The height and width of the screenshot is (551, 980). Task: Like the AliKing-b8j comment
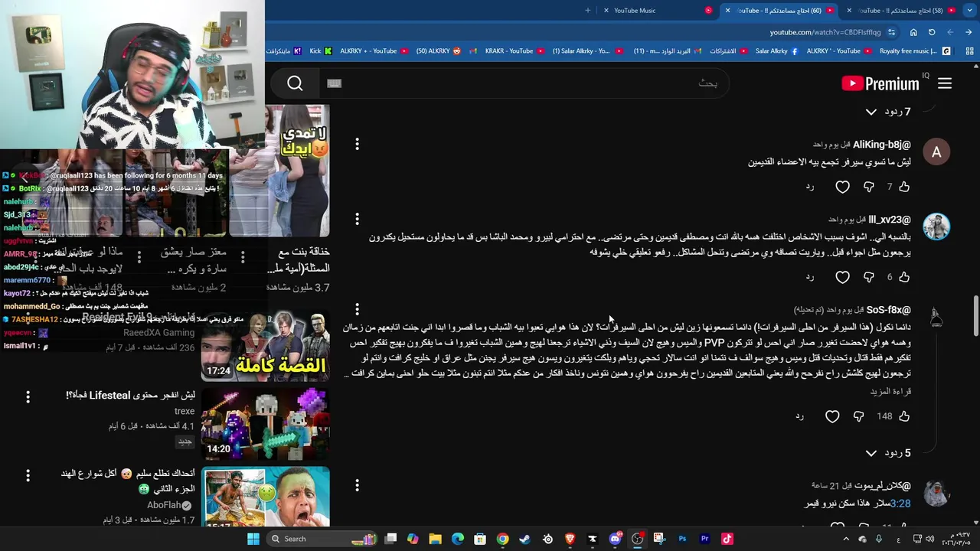pos(904,187)
